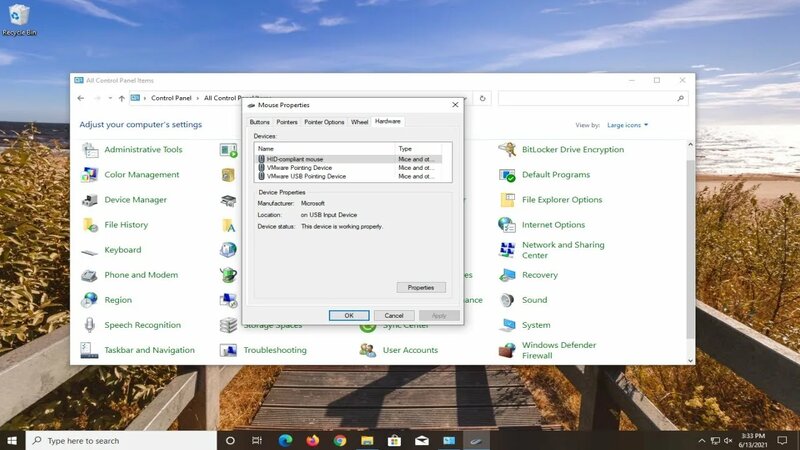This screenshot has height=450, width=800.
Task: Open the Color Management icon
Action: [x=90, y=175]
